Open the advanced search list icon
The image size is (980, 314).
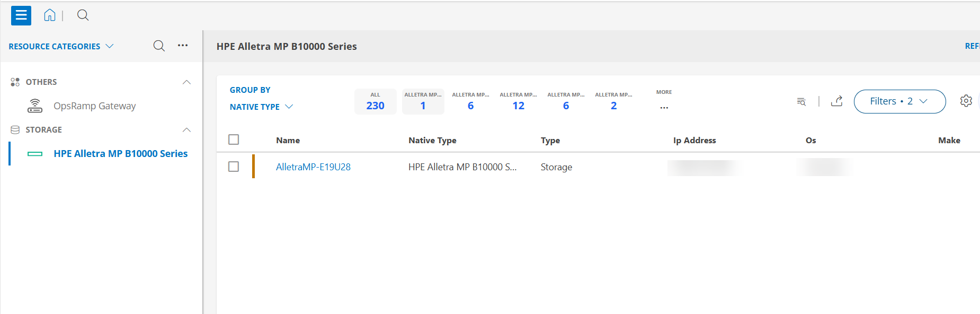[x=801, y=101]
